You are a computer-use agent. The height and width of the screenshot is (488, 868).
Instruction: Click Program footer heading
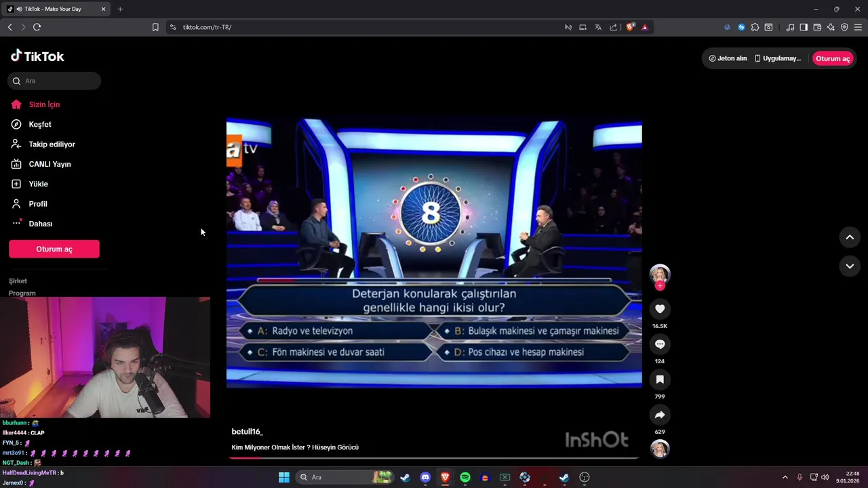(22, 293)
